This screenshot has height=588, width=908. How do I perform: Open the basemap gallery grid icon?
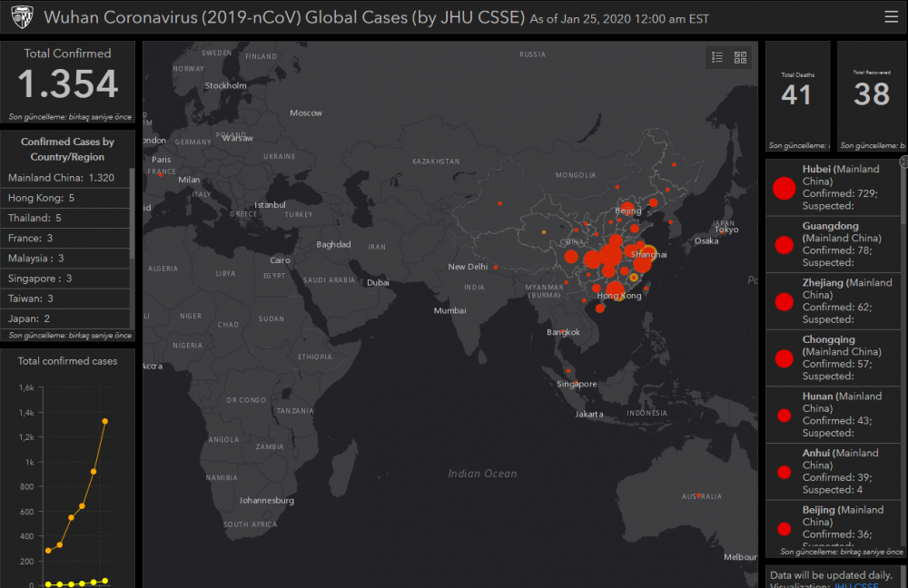tap(740, 57)
